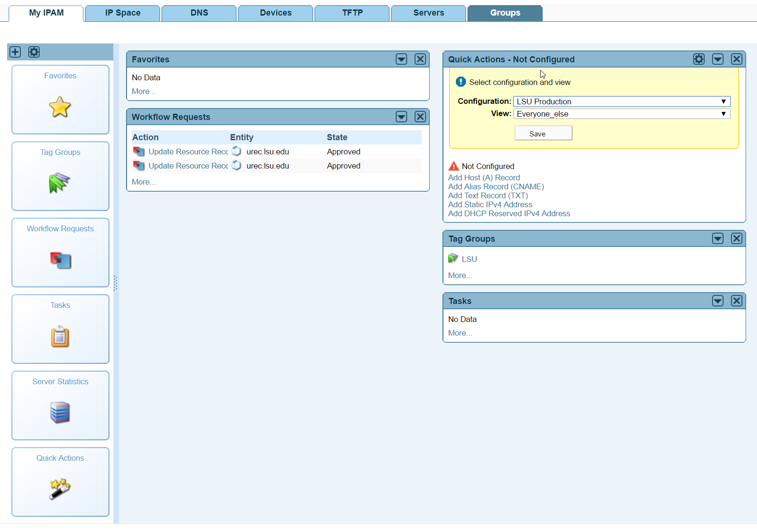The height and width of the screenshot is (532, 757).
Task: Click the Not Configured warning icon
Action: point(454,166)
